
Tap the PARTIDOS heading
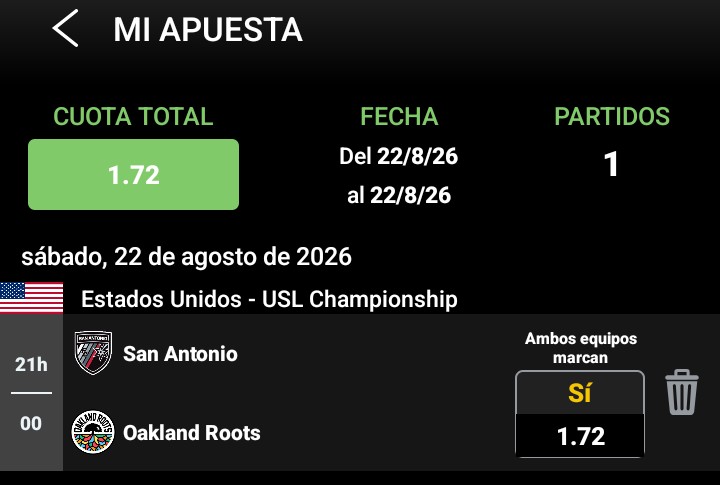612,116
